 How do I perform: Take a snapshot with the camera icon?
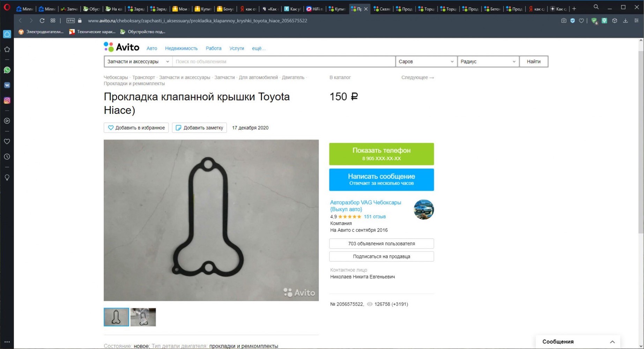(x=564, y=21)
